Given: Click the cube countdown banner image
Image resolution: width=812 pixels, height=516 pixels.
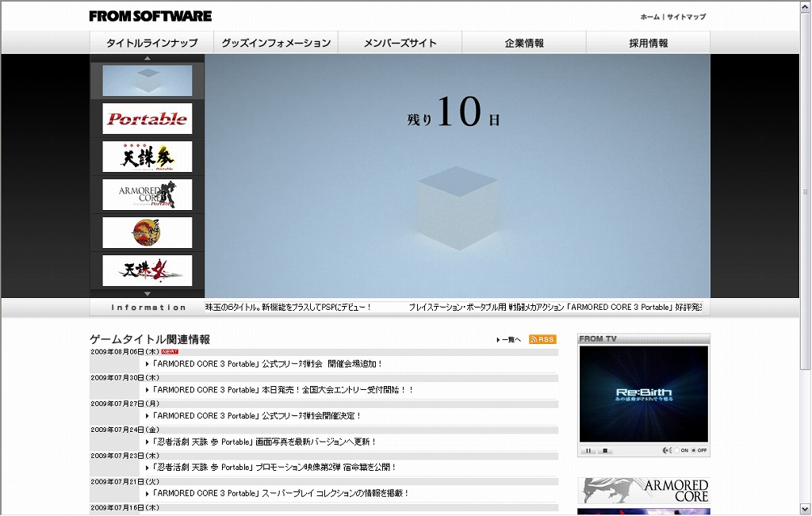Looking at the screenshot, I should pyautogui.click(x=458, y=176).
